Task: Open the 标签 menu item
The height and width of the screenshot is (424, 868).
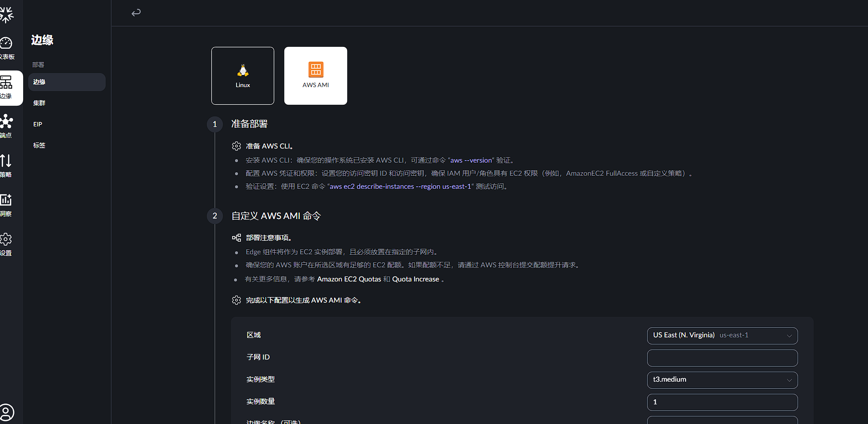Action: click(39, 146)
